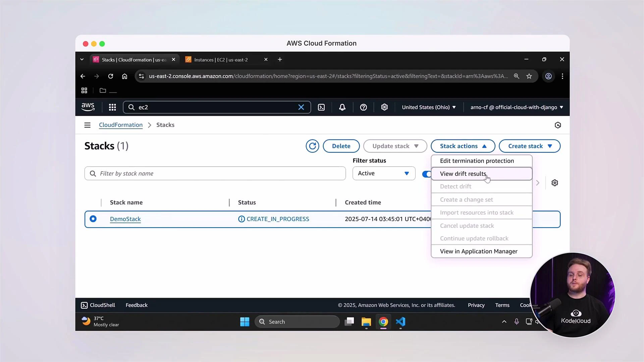Open Visual Studio Code from taskbar

tap(400, 322)
